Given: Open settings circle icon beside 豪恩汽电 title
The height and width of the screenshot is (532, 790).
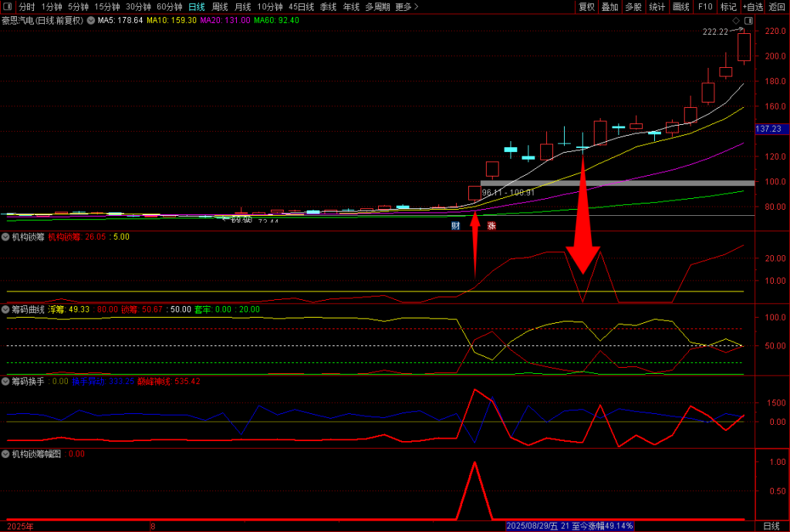Looking at the screenshot, I should click(91, 21).
